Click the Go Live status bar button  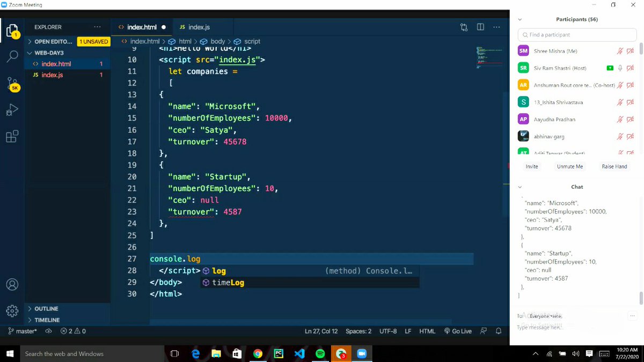click(458, 331)
